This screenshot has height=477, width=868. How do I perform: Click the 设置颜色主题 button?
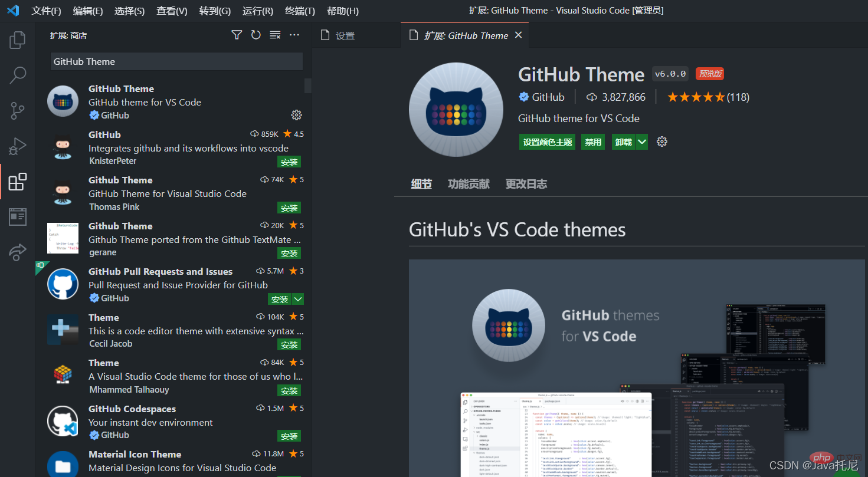click(548, 142)
